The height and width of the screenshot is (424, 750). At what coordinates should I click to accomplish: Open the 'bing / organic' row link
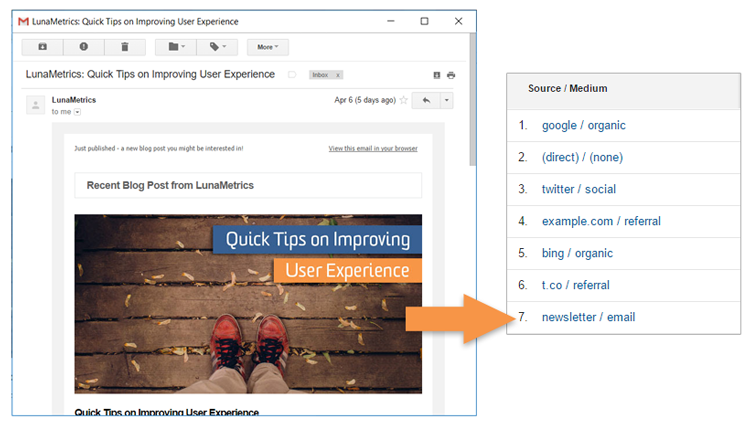(577, 253)
